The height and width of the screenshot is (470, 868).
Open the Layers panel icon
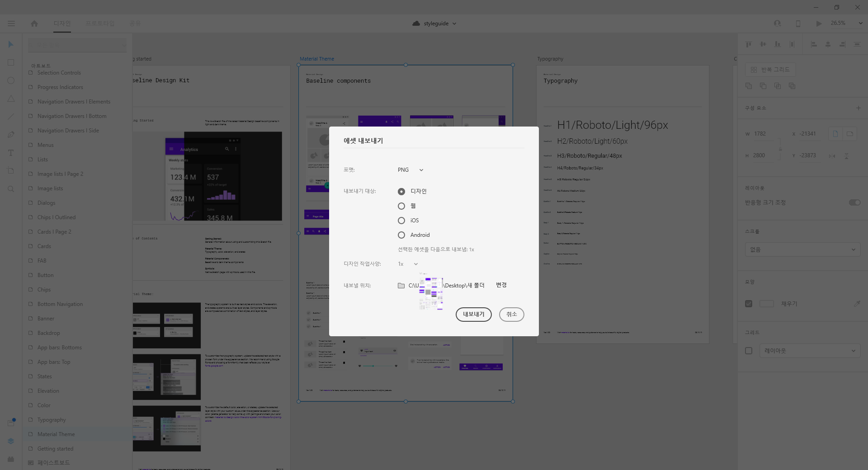pos(11,441)
